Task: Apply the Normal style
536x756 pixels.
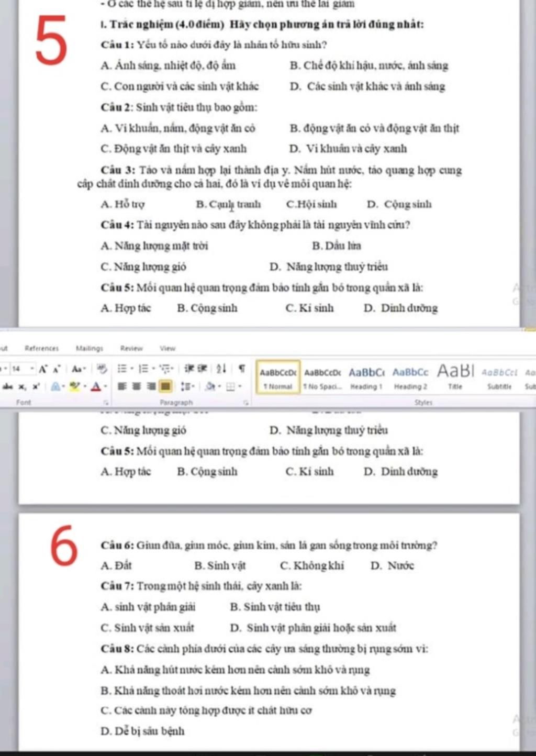Action: 278,377
